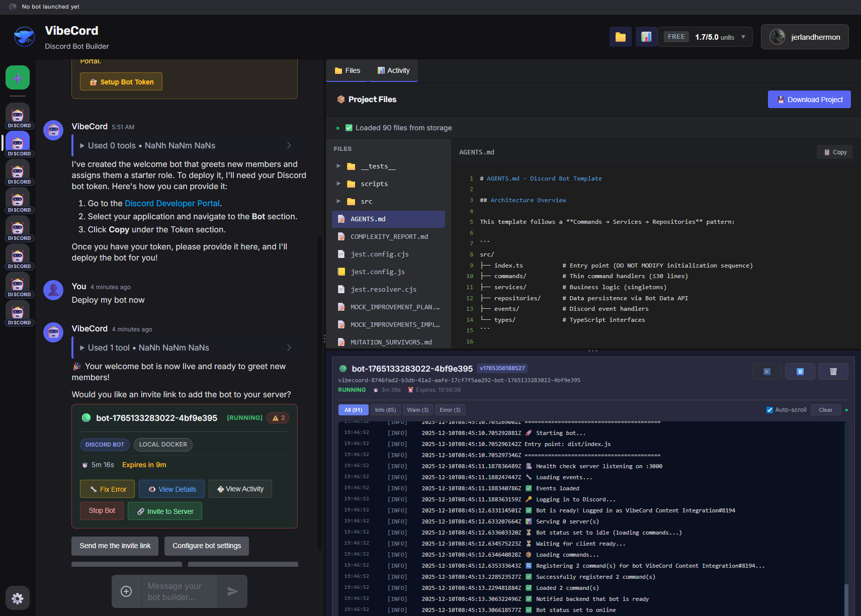Click the send message arrow icon
This screenshot has height=616, width=861.
[232, 591]
